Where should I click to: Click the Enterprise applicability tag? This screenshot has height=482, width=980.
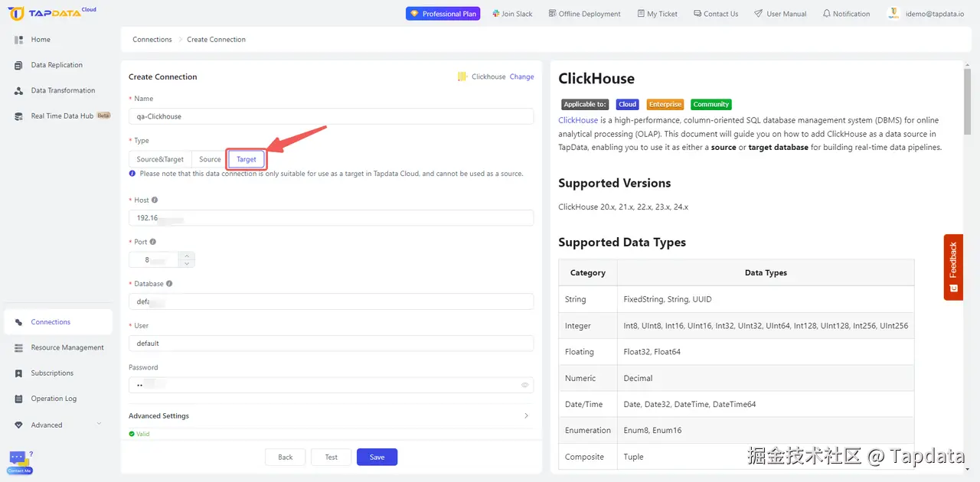point(665,104)
